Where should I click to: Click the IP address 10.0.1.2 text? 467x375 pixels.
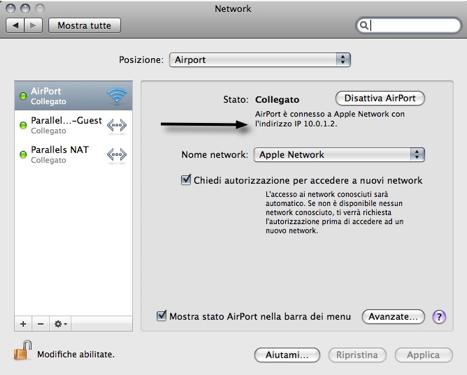click(320, 124)
